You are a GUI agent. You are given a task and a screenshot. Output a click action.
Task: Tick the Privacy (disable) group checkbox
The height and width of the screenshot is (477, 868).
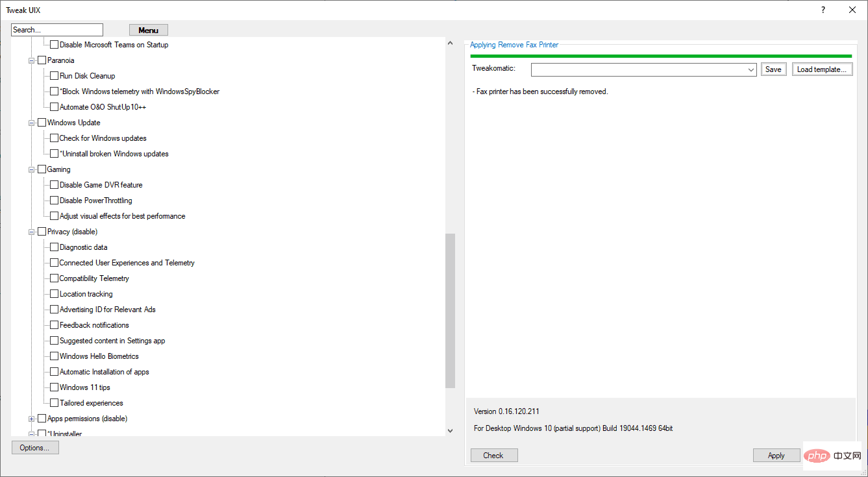point(42,232)
